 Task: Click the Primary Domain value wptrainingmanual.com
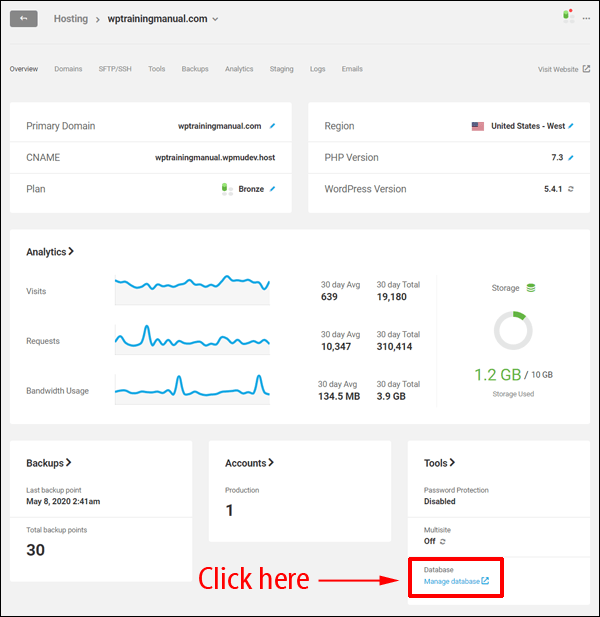tap(220, 126)
